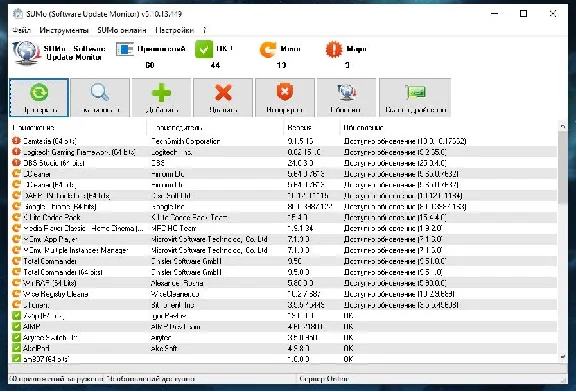Click the WiseCleaner.com company cell

[176, 294]
